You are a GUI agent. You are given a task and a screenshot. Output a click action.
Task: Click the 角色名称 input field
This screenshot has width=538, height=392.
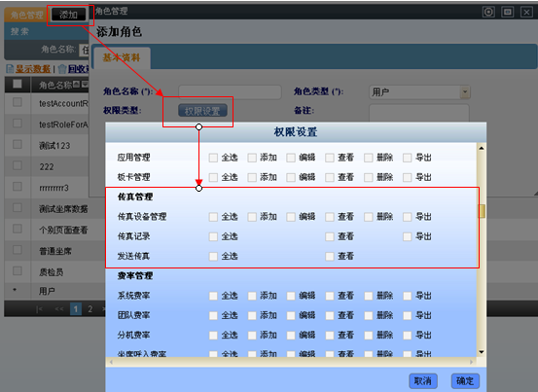[230, 92]
